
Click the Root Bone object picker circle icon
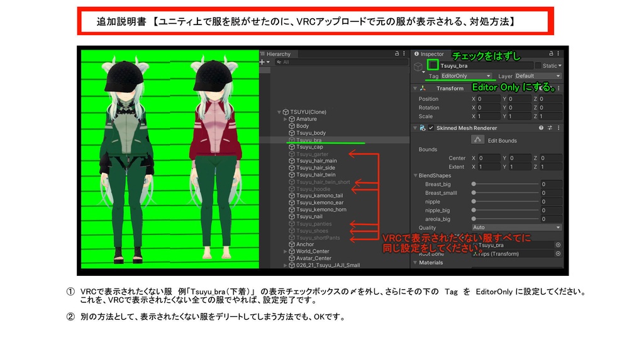(x=558, y=254)
